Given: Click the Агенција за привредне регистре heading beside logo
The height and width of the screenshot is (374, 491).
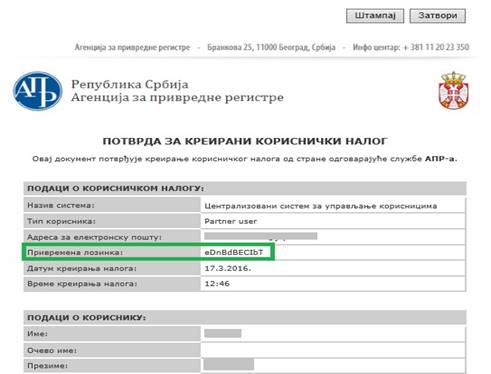Looking at the screenshot, I should coord(177,97).
